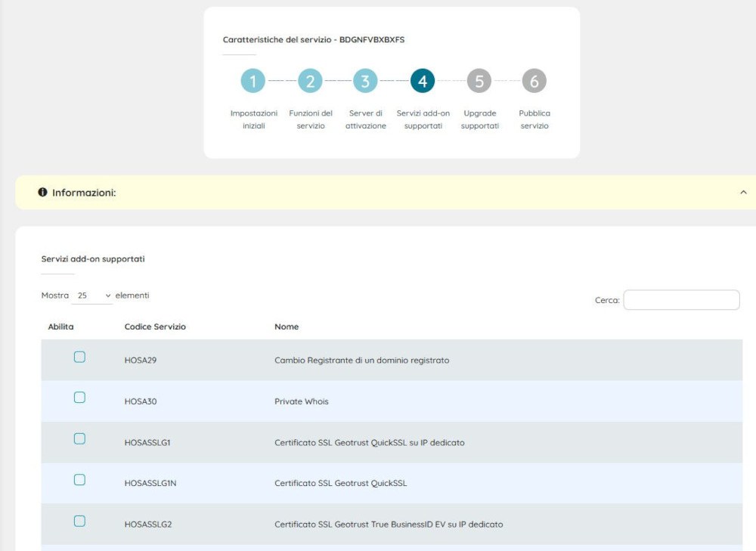This screenshot has width=756, height=551.
Task: Open step 6 Pubblica servizio
Action: tap(534, 81)
